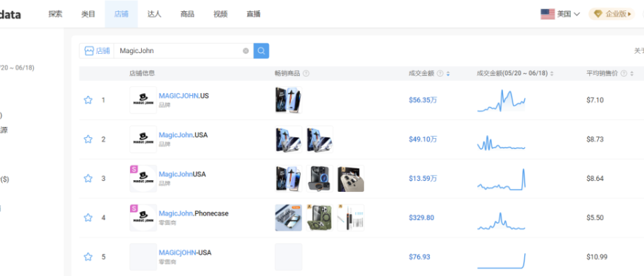Viewport: 644px width, 276px height.
Task: Open MagicJohnUSA camera lens protector thumbnail
Action: coord(351,179)
